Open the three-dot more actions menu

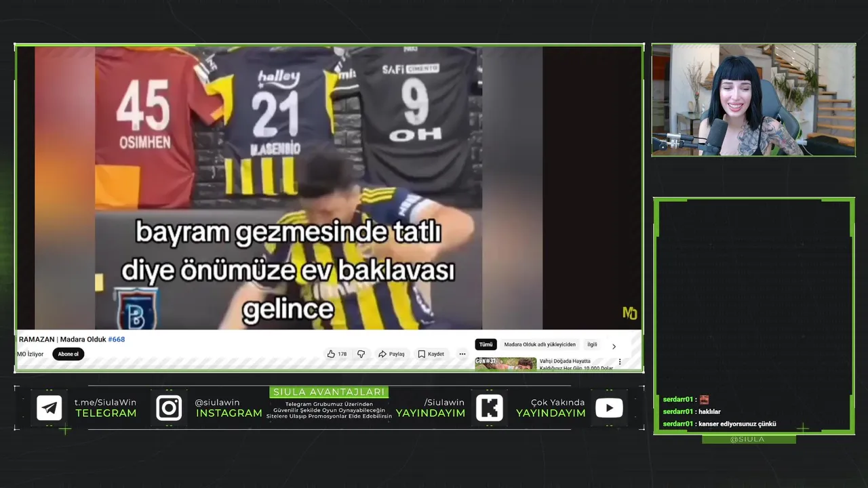[x=462, y=354]
